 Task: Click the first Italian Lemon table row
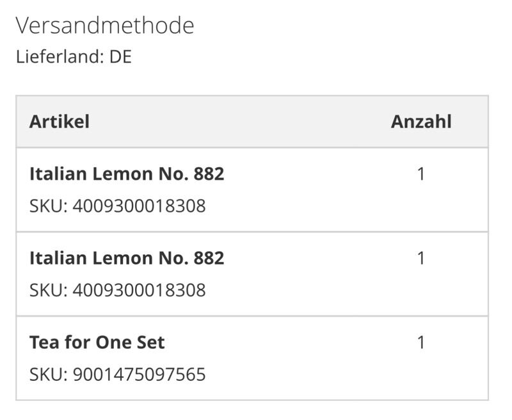(x=252, y=190)
